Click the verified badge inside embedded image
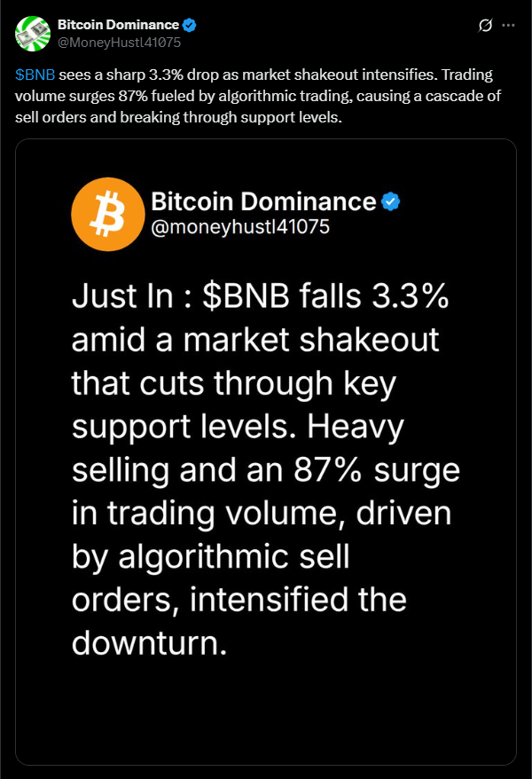 [x=391, y=202]
